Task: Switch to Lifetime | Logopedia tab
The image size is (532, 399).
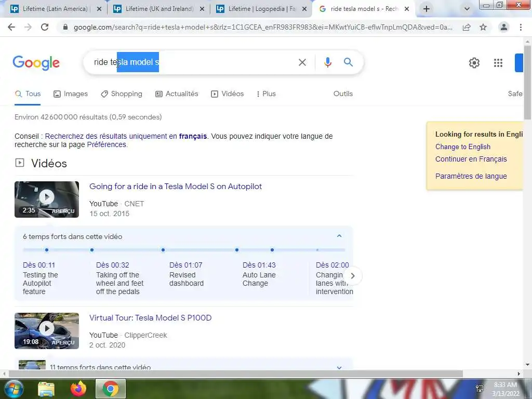Action: [261, 9]
